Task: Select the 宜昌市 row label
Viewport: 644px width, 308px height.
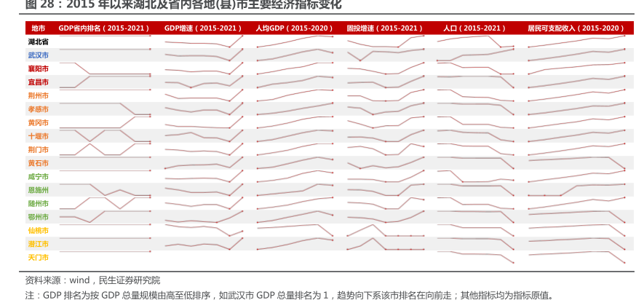Action: point(38,82)
